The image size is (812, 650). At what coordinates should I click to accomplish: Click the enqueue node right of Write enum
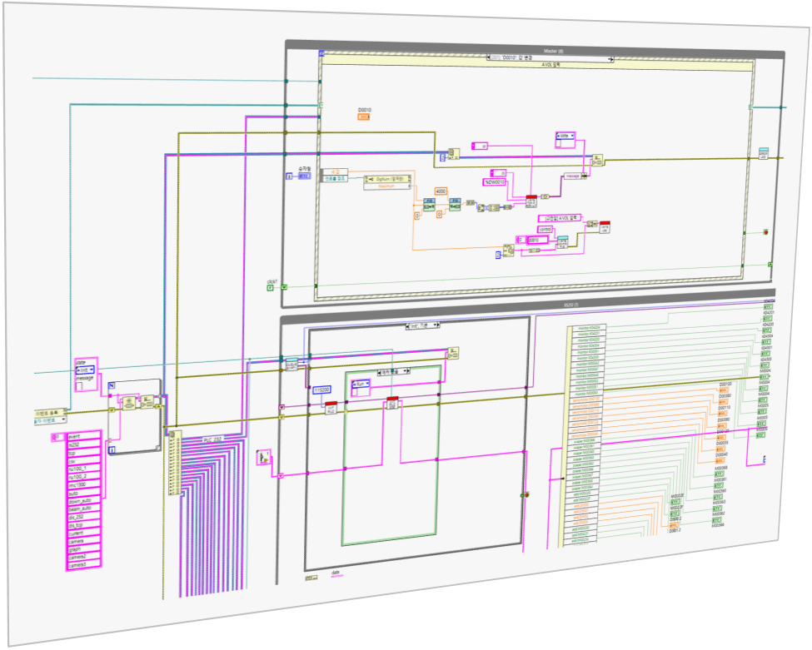[598, 161]
